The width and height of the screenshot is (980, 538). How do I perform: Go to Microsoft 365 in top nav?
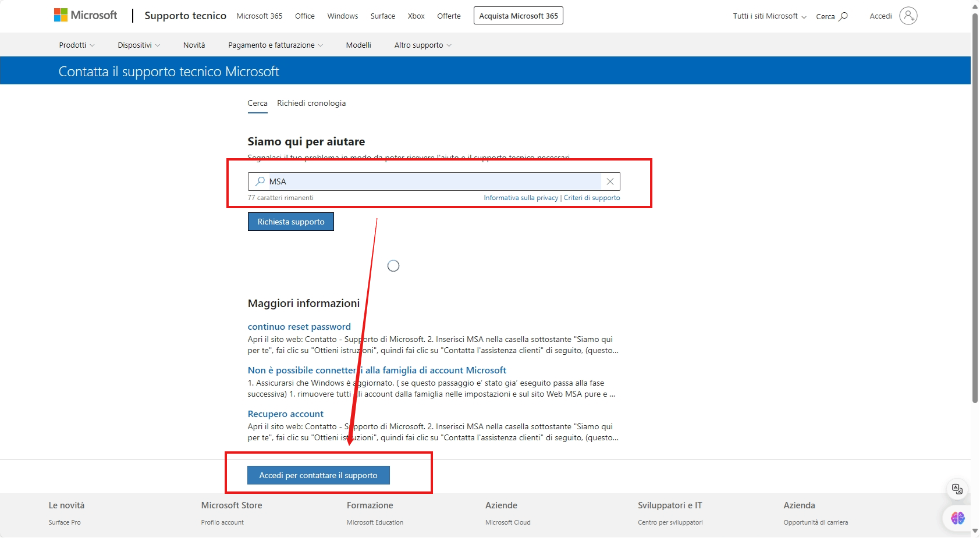coord(260,16)
